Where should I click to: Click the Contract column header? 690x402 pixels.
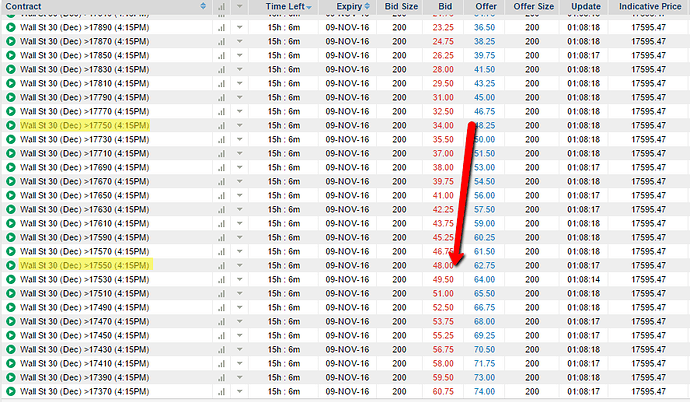[23, 6]
